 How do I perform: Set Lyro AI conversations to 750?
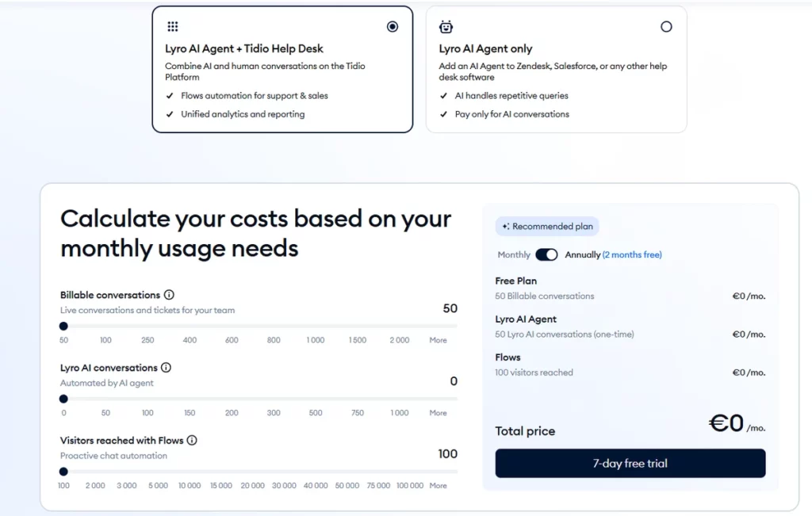pos(358,412)
